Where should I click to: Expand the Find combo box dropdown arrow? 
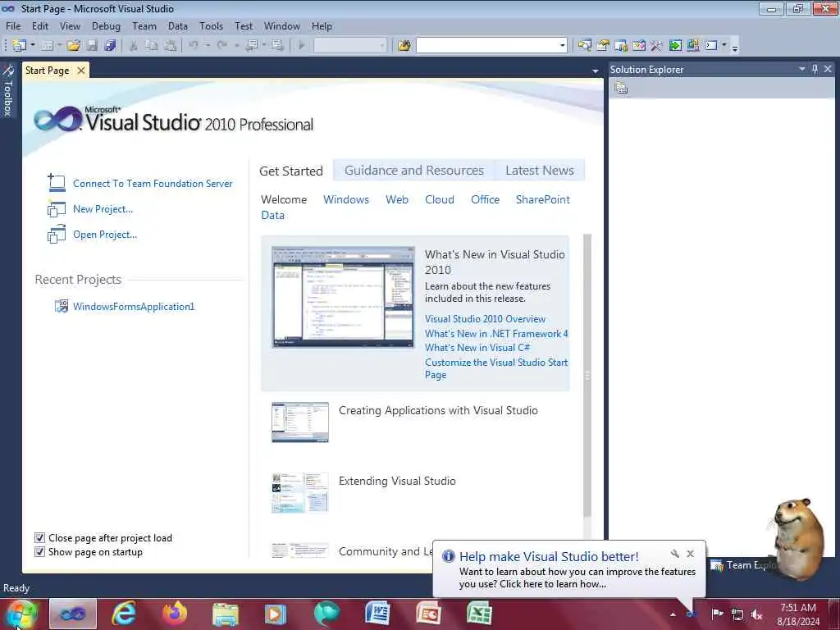pos(562,46)
